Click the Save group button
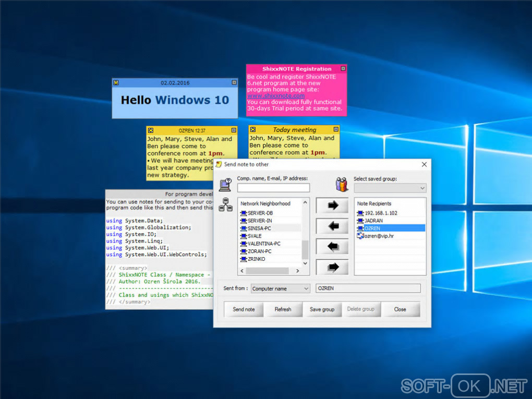This screenshot has height=399, width=532. (322, 309)
